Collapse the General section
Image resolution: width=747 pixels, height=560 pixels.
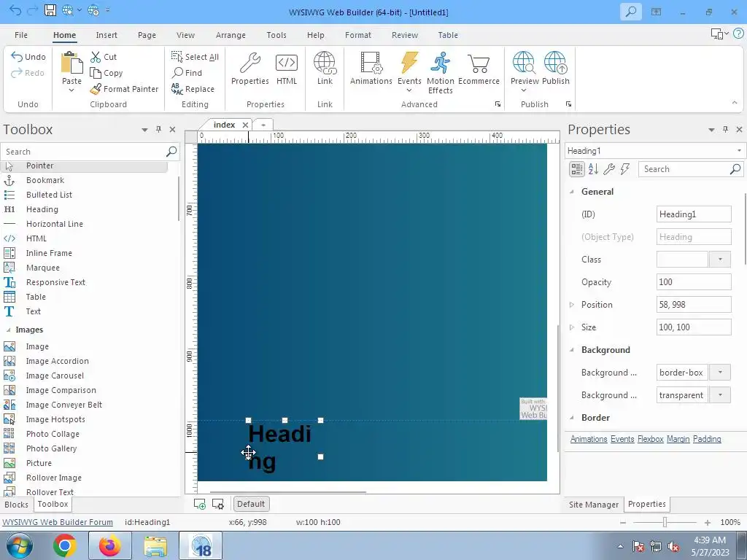coord(572,192)
